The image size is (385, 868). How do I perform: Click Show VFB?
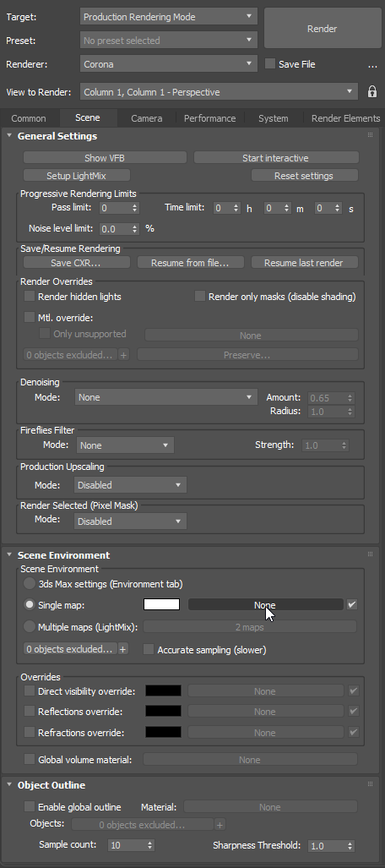tap(105, 158)
